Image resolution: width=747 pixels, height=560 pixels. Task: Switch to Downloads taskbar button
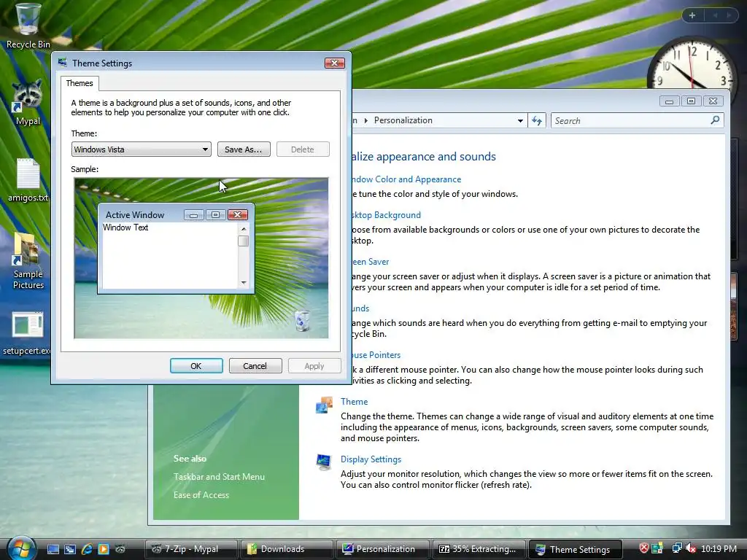click(x=286, y=549)
